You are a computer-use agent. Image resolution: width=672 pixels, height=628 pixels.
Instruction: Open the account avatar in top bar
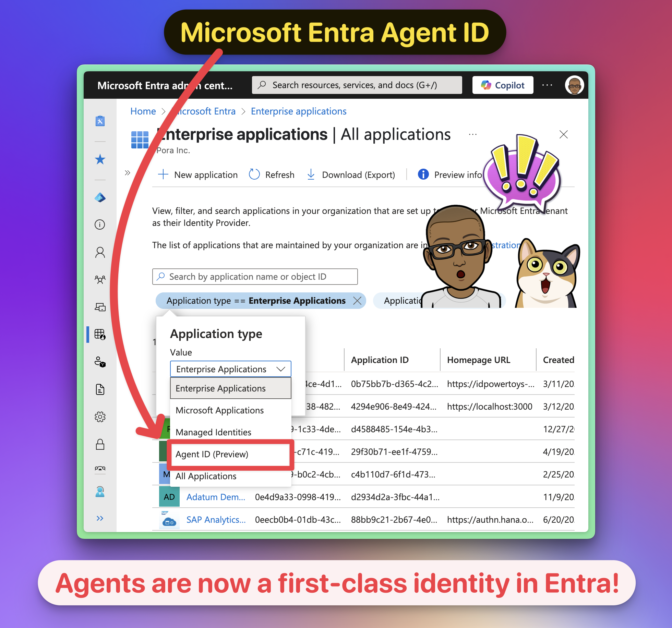pos(574,85)
